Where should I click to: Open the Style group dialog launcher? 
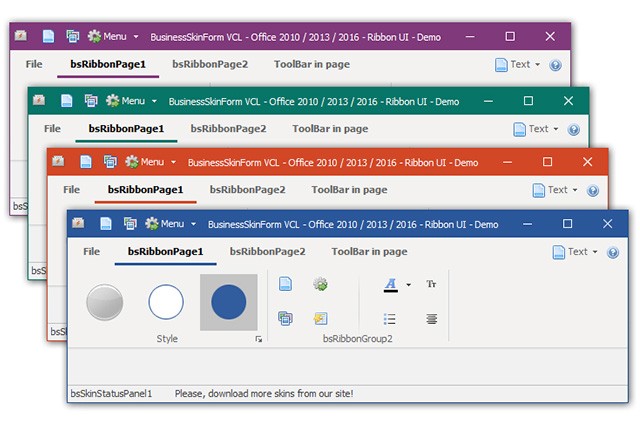pos(258,339)
